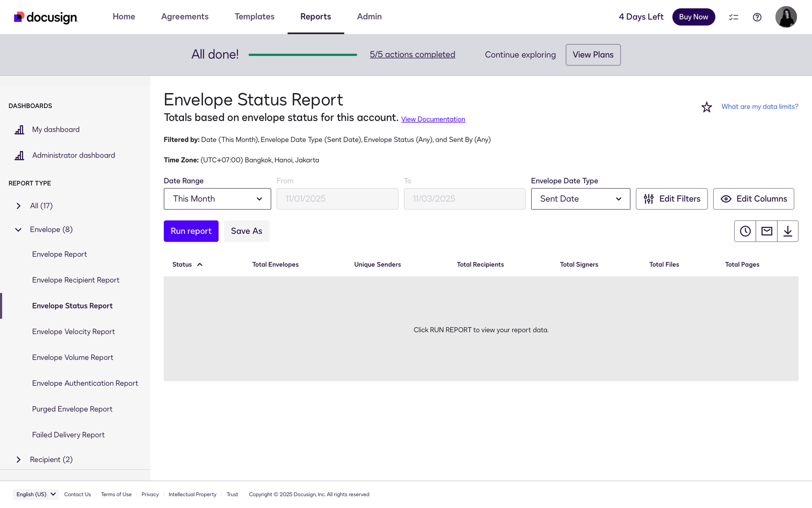The image size is (812, 508).
Task: Click My dashboard chart icon
Action: 19,130
